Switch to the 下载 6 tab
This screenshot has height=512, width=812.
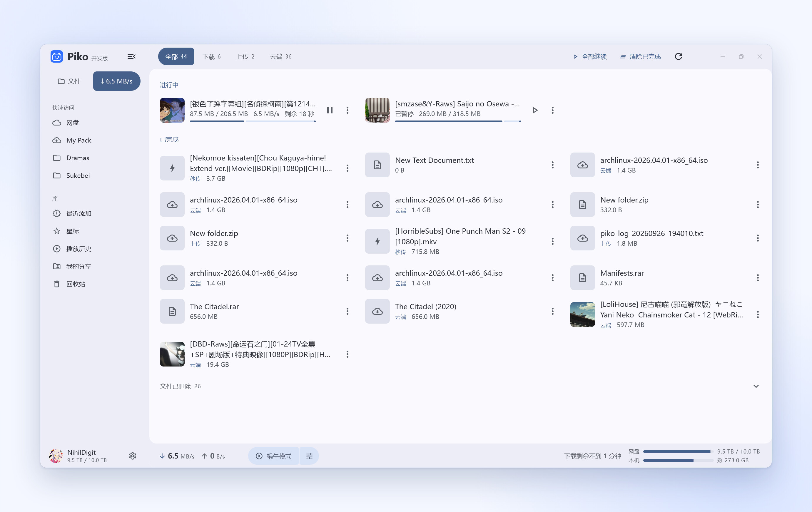pos(211,57)
